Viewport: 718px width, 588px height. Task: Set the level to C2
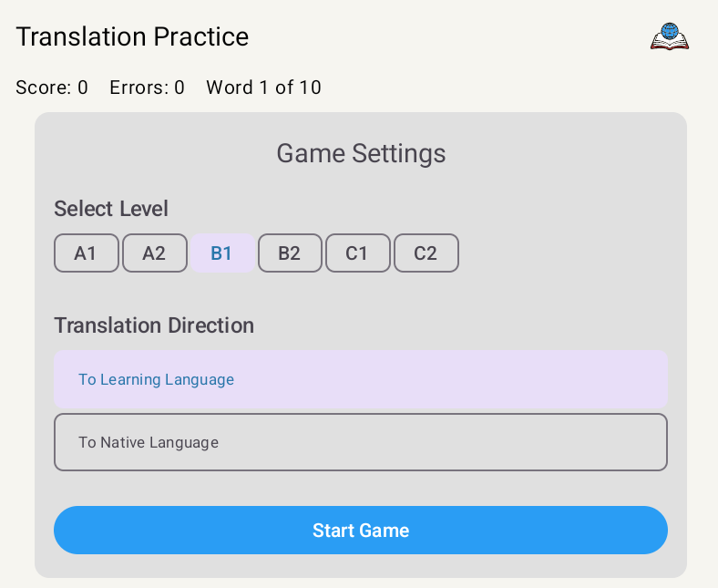[426, 253]
